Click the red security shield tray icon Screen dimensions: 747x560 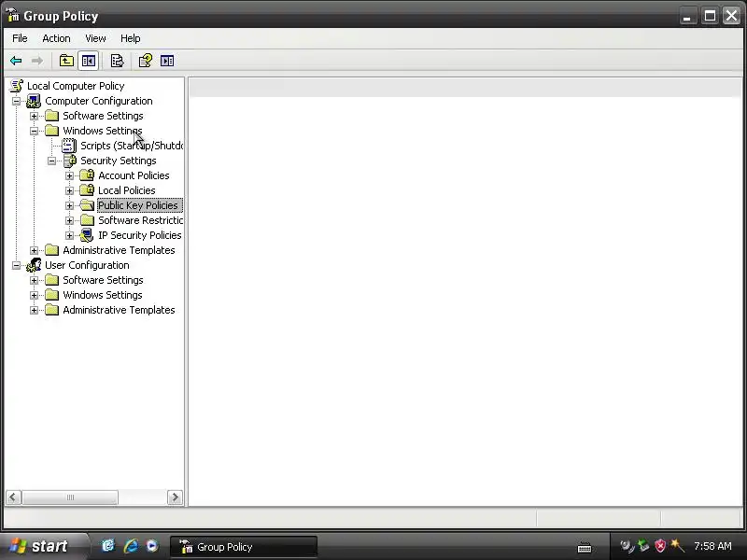pos(660,546)
